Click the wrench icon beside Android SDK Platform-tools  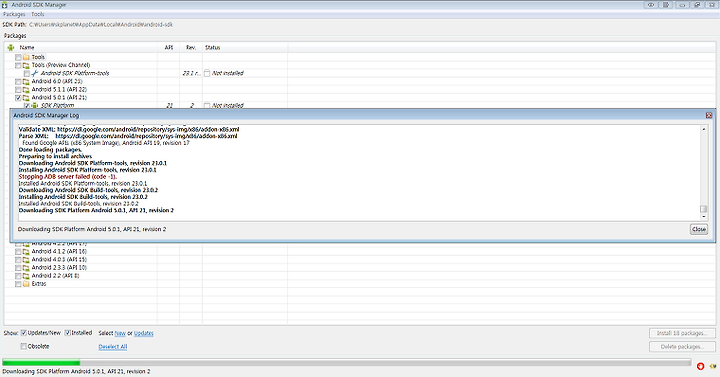pyautogui.click(x=35, y=73)
